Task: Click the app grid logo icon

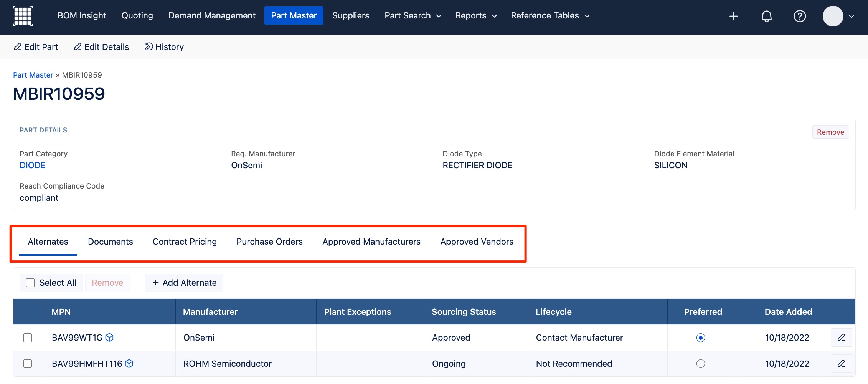Action: [x=23, y=16]
